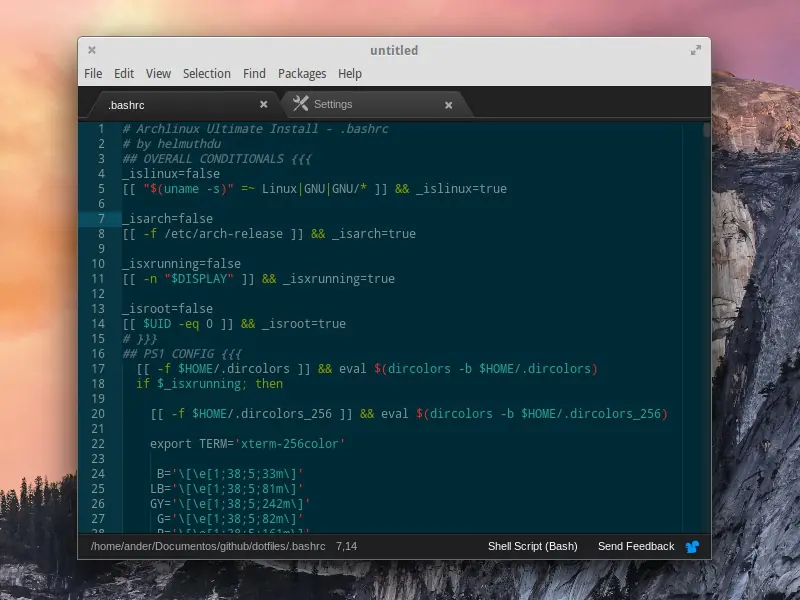
Task: Click the '# by helmuthdu' comment line
Action: [x=171, y=144]
